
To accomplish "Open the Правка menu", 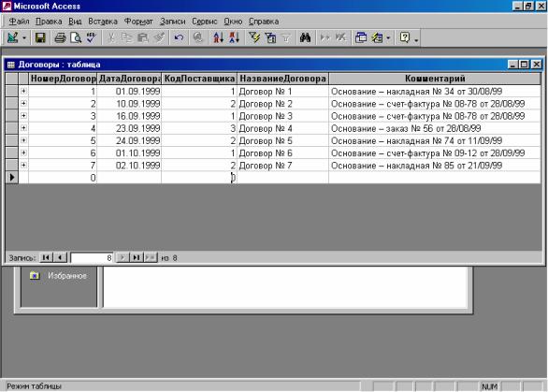I will click(x=49, y=22).
